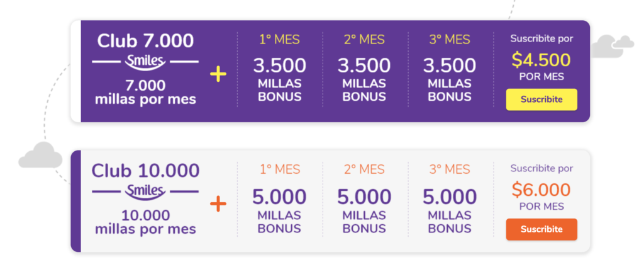Select the Club 10.000 title
This screenshot has width=644, height=274.
(x=145, y=170)
